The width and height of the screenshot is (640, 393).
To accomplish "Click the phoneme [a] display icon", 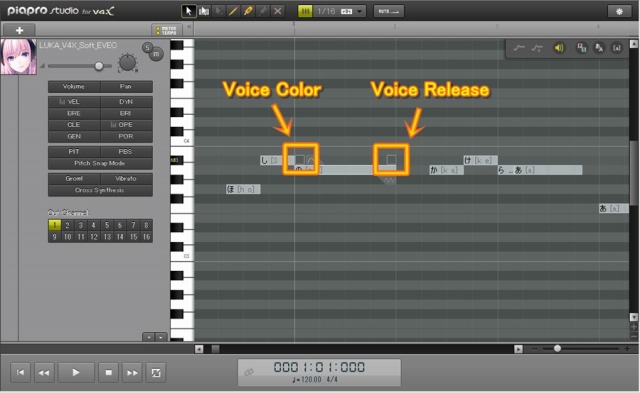I will tap(616, 48).
